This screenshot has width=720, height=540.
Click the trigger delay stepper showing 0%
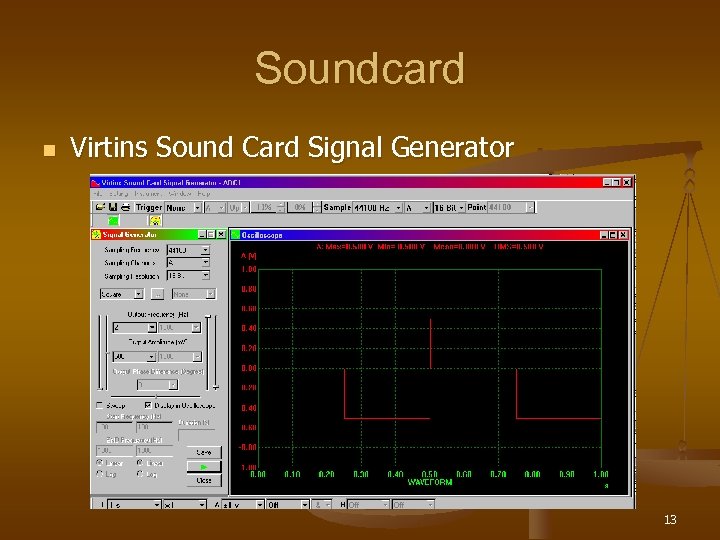coord(304,208)
